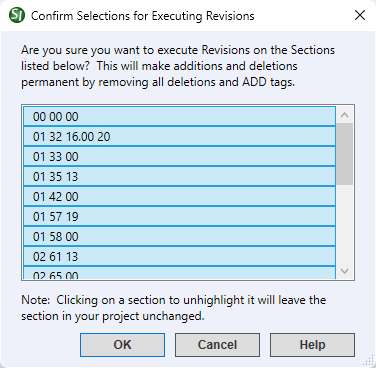
Task: Click the SpecsIntact logo icon in title bar
Action: pyautogui.click(x=17, y=15)
